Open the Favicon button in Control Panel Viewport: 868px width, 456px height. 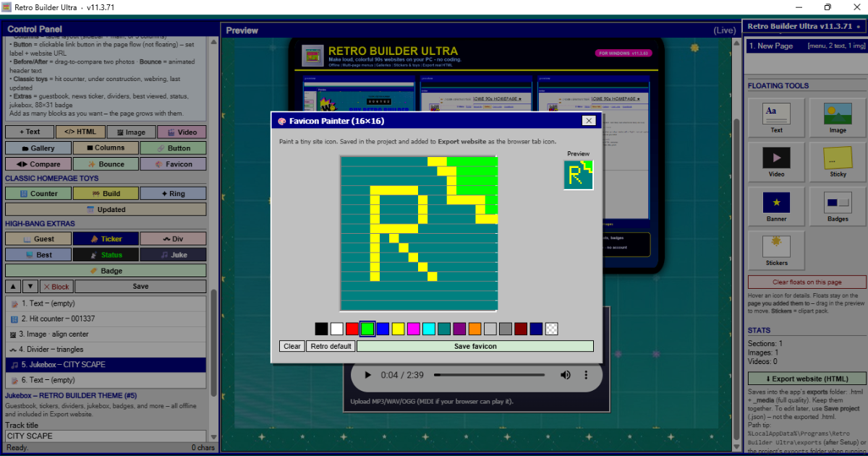173,164
